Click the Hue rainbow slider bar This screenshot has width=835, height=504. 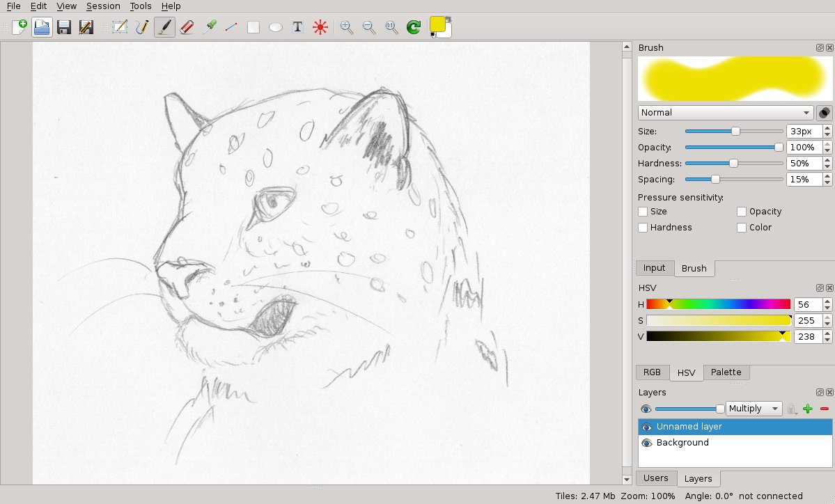pyautogui.click(x=719, y=304)
